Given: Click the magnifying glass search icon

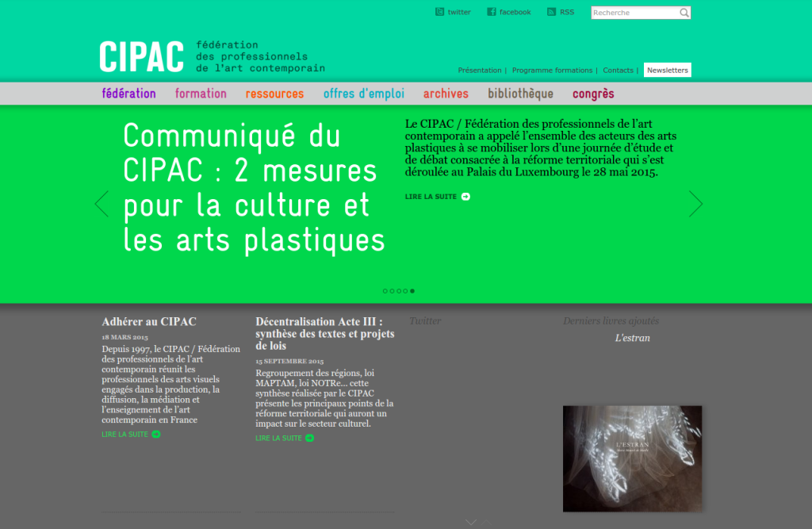Looking at the screenshot, I should click(684, 13).
